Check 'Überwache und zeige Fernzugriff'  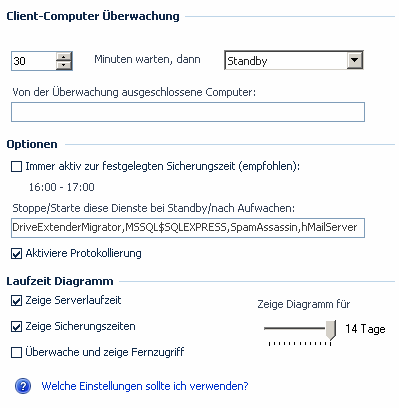[x=16, y=352]
